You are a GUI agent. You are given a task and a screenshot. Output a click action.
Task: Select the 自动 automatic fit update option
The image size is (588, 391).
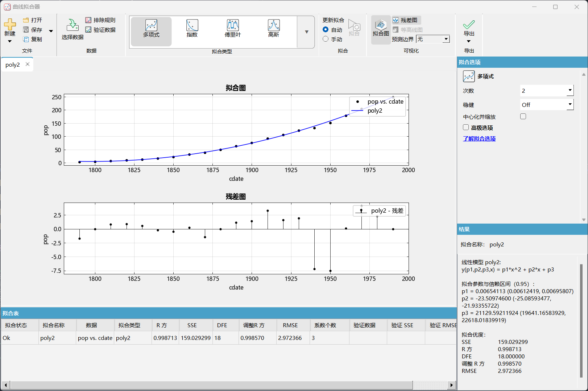(x=326, y=30)
